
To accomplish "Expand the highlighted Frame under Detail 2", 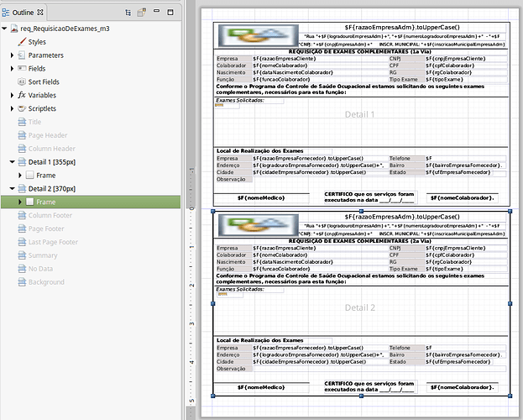I will click(x=20, y=202).
